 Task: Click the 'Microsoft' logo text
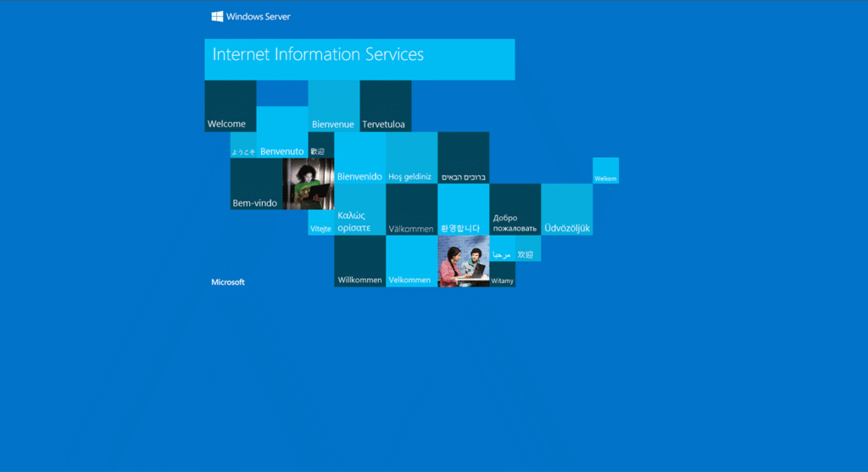tap(227, 282)
